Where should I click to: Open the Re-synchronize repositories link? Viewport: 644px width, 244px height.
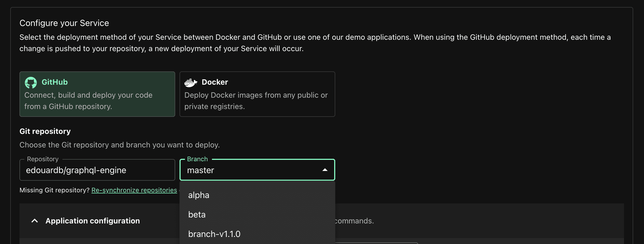point(134,190)
